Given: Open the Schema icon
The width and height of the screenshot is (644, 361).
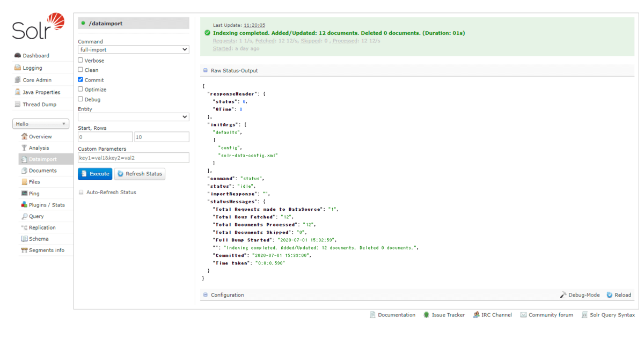Looking at the screenshot, I should click(x=24, y=239).
